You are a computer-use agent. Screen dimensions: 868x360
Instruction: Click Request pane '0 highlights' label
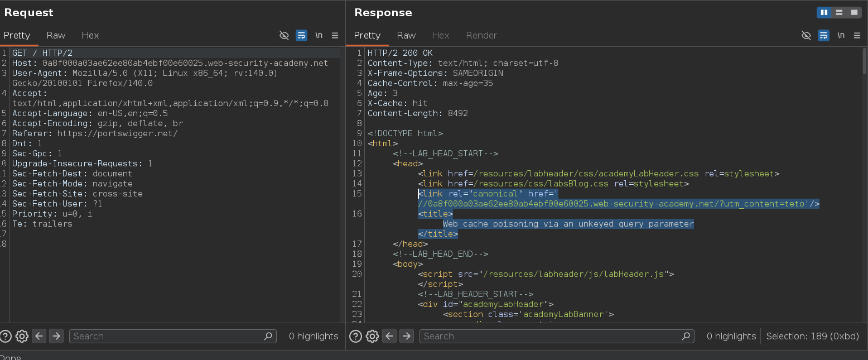click(x=314, y=336)
